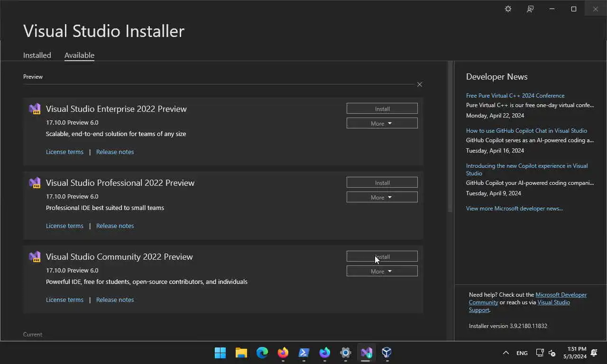Screen dimensions: 607x364
Task: Click Installer version 3.9.2180.11832 text
Action: (x=508, y=326)
